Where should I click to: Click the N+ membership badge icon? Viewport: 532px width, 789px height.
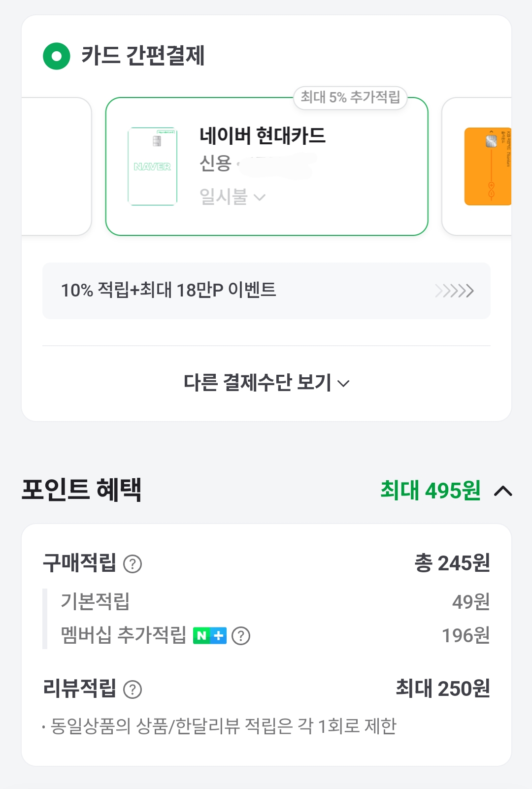210,636
